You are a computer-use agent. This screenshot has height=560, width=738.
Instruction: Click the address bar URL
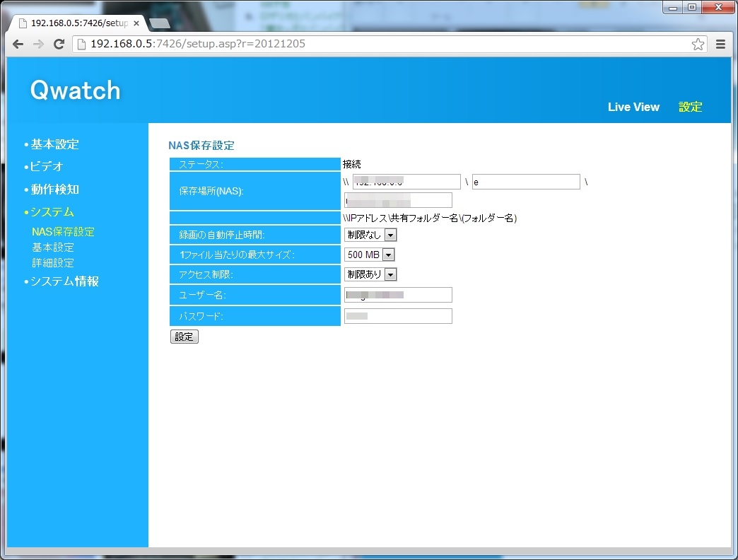198,44
